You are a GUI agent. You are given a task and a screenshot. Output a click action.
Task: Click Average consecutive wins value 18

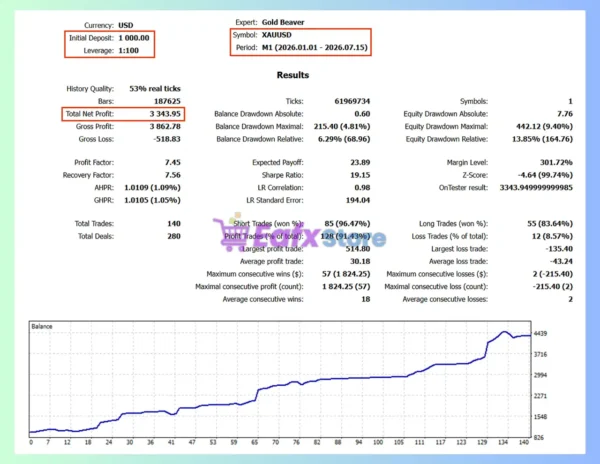(x=366, y=300)
